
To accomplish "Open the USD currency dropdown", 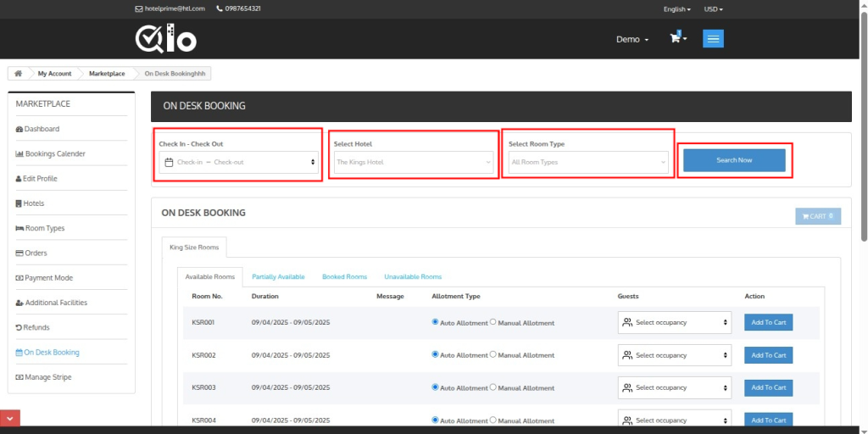I will [x=714, y=8].
